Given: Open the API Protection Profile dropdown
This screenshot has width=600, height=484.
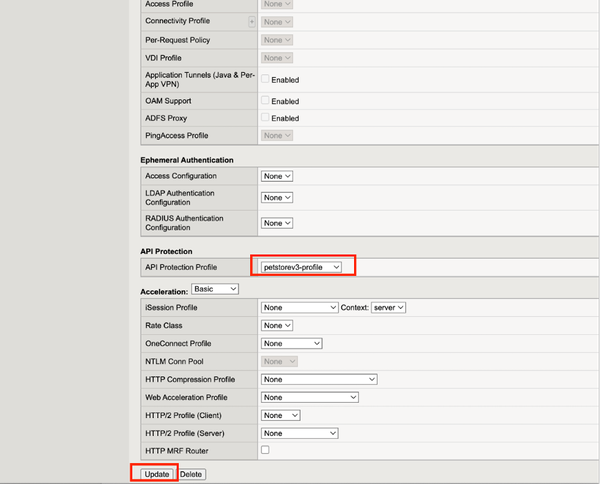Looking at the screenshot, I should pyautogui.click(x=301, y=267).
